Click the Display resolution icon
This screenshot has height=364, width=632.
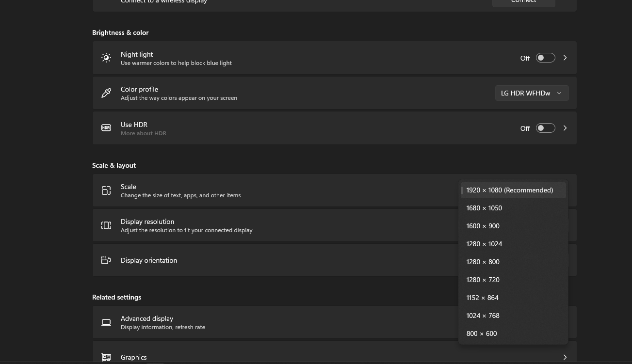click(106, 225)
